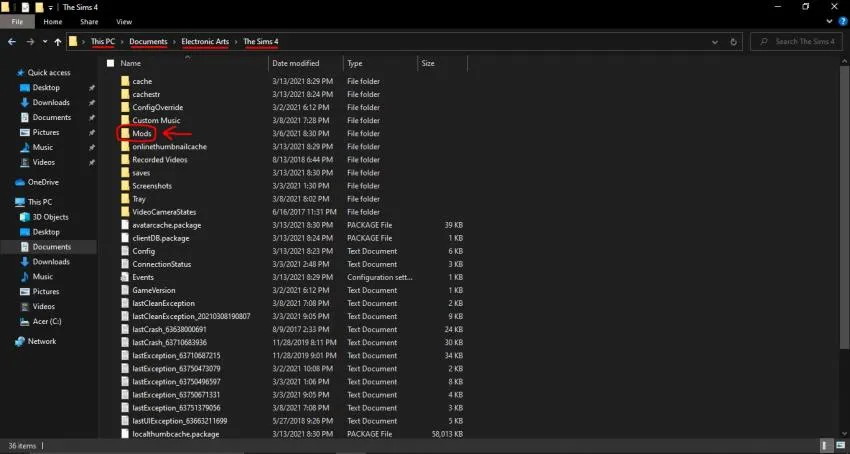Click Electronic Arts in the address breadcrumb

[205, 41]
